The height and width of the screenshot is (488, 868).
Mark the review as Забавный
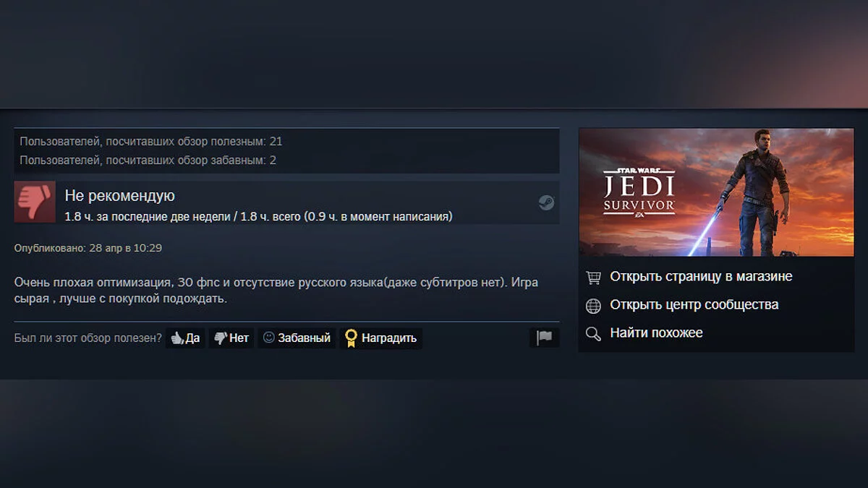(297, 338)
